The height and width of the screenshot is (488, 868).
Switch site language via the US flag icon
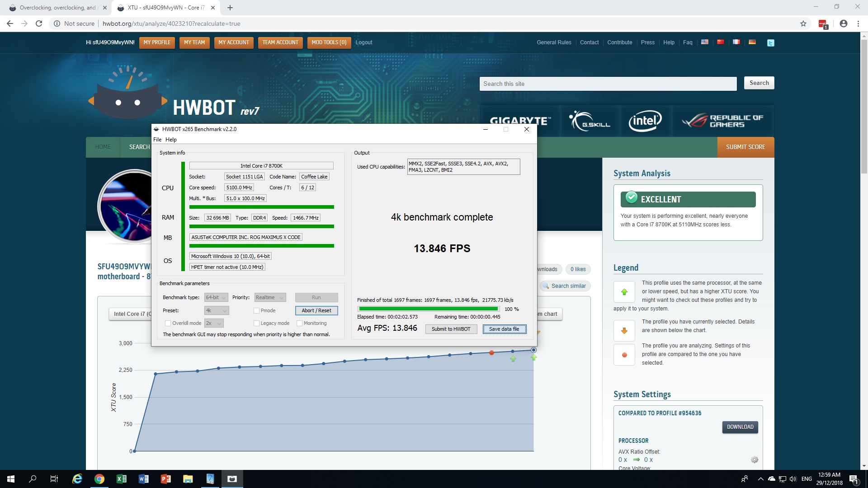pos(704,42)
